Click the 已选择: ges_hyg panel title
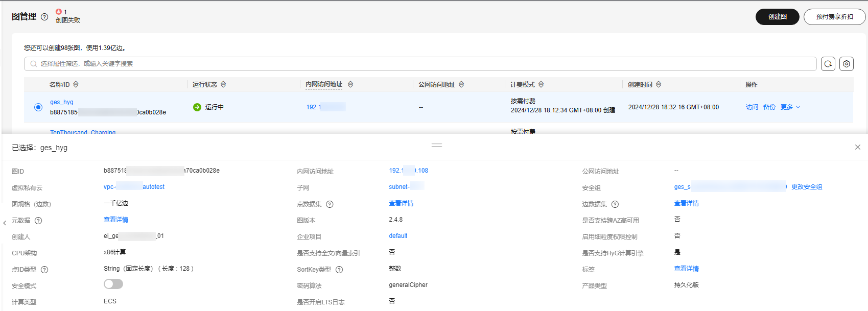Viewport: 868px width, 311px height. [40, 148]
